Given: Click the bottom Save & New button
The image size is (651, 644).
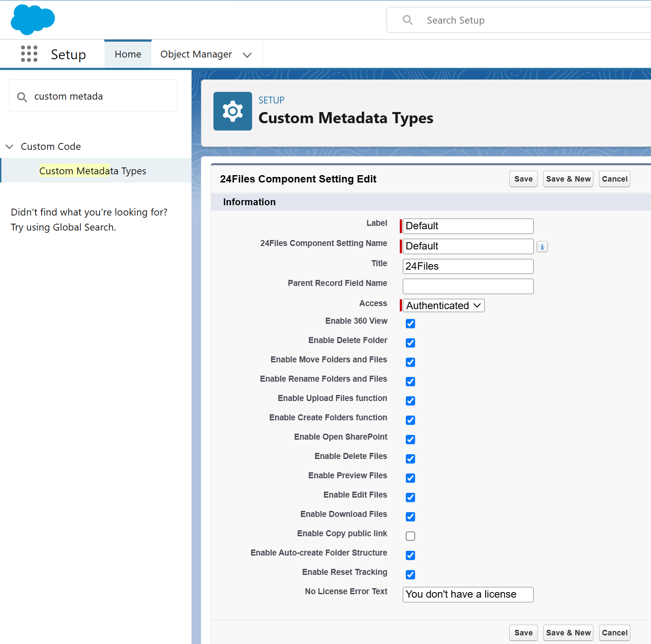Looking at the screenshot, I should (x=568, y=633).
